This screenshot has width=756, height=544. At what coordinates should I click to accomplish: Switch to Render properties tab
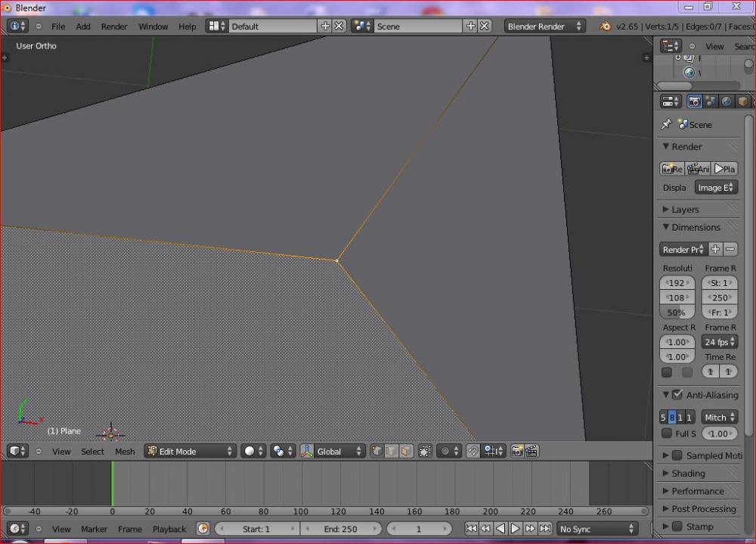click(694, 101)
